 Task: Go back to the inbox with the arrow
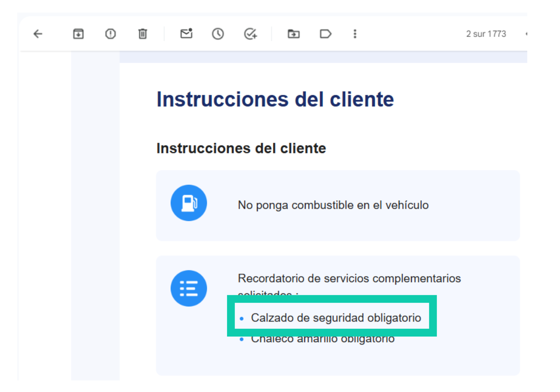(x=38, y=34)
